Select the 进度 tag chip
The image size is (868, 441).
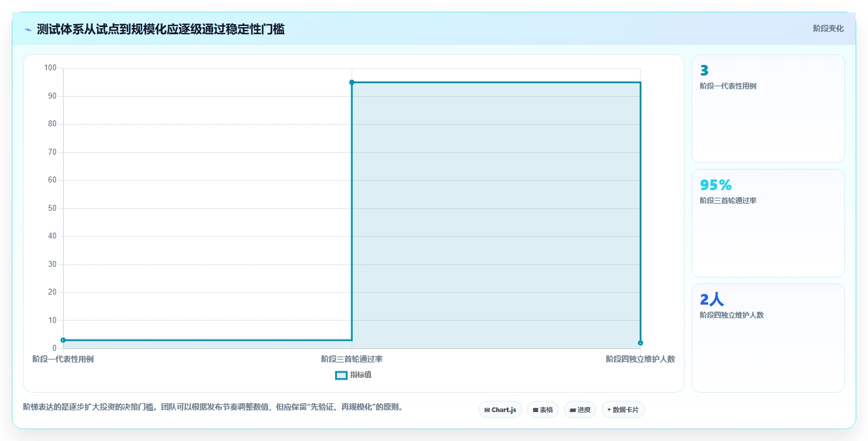580,410
